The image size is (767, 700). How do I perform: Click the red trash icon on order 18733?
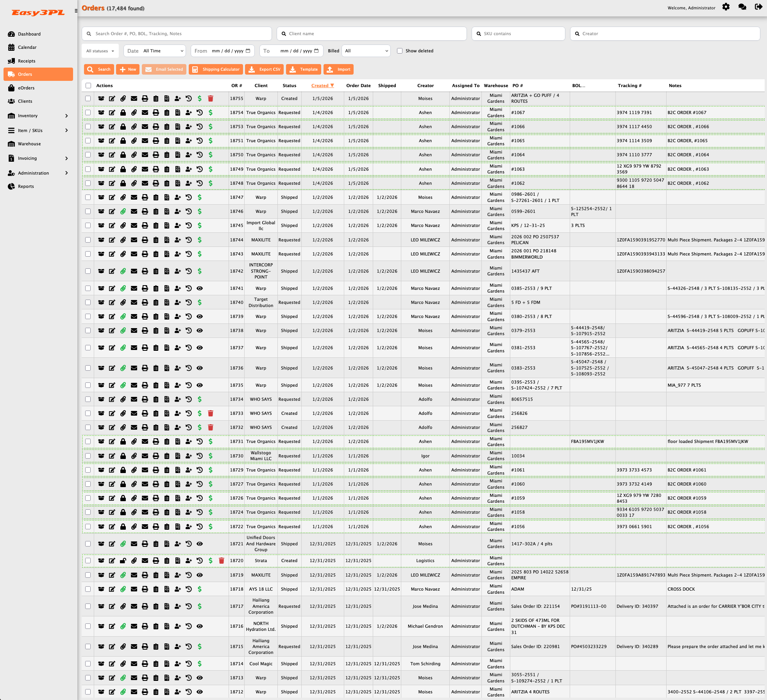(211, 413)
